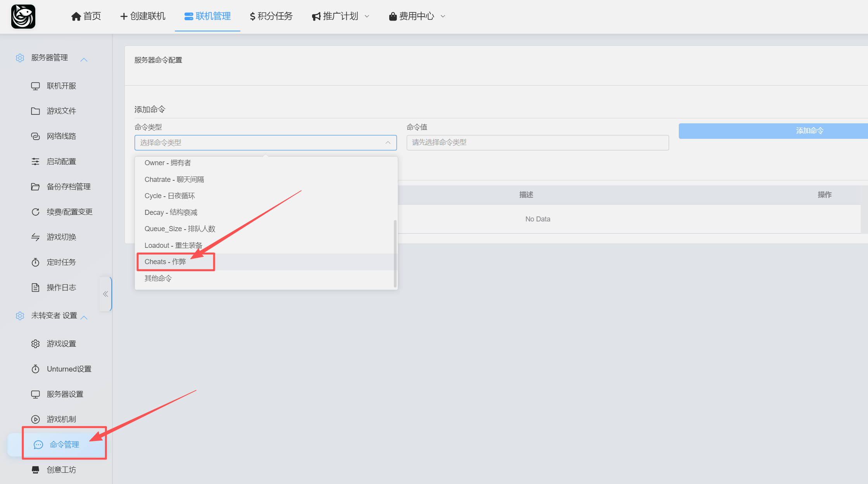Select Cheats - 作弊 from dropdown list
The width and height of the screenshot is (868, 484).
[x=165, y=262]
